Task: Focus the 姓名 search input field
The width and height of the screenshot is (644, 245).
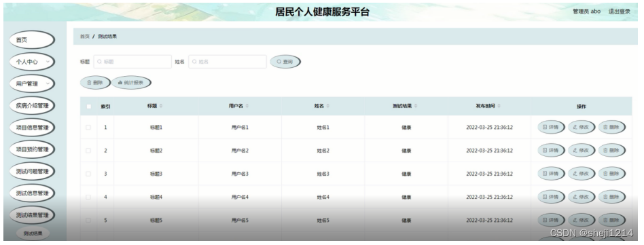Action: click(227, 62)
